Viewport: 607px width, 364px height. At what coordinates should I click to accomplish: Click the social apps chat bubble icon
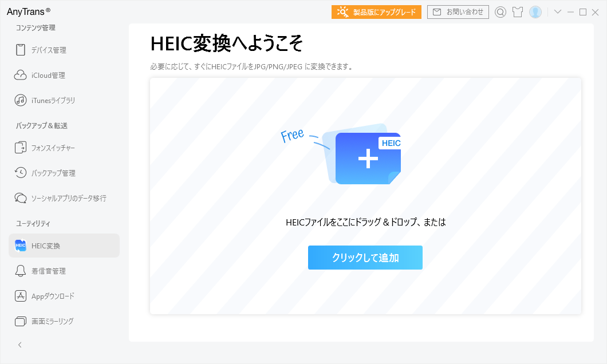(x=21, y=198)
